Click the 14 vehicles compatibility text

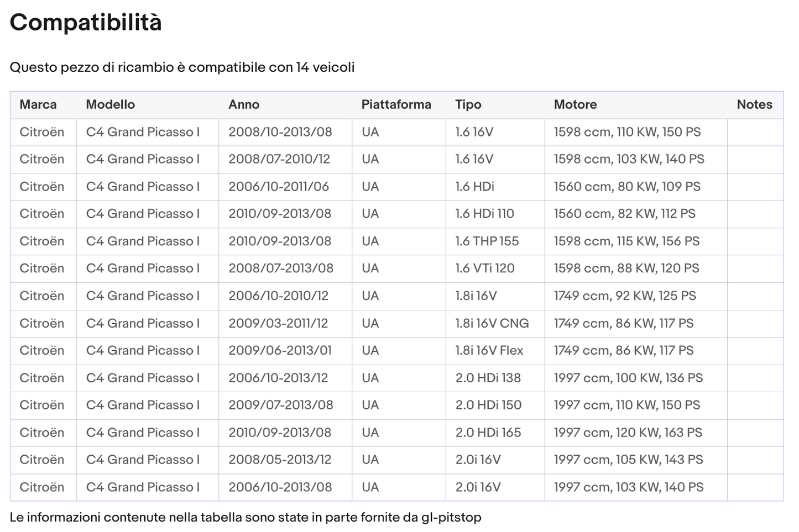182,67
